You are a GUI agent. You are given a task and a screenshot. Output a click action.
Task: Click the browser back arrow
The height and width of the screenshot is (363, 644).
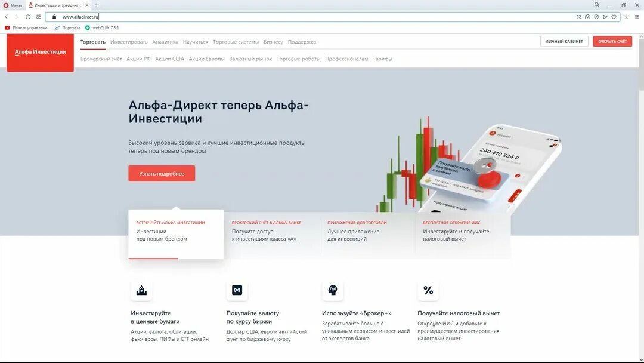[6, 17]
